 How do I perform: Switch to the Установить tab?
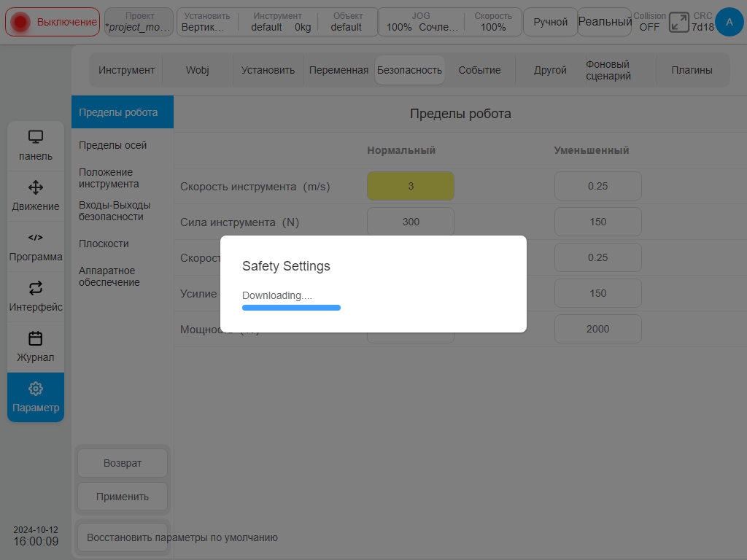click(268, 70)
